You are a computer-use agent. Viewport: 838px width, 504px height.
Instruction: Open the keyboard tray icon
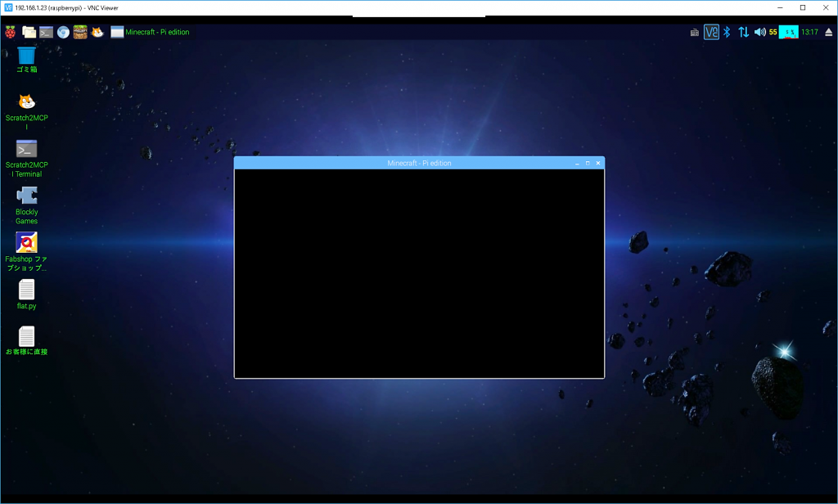[x=694, y=33]
